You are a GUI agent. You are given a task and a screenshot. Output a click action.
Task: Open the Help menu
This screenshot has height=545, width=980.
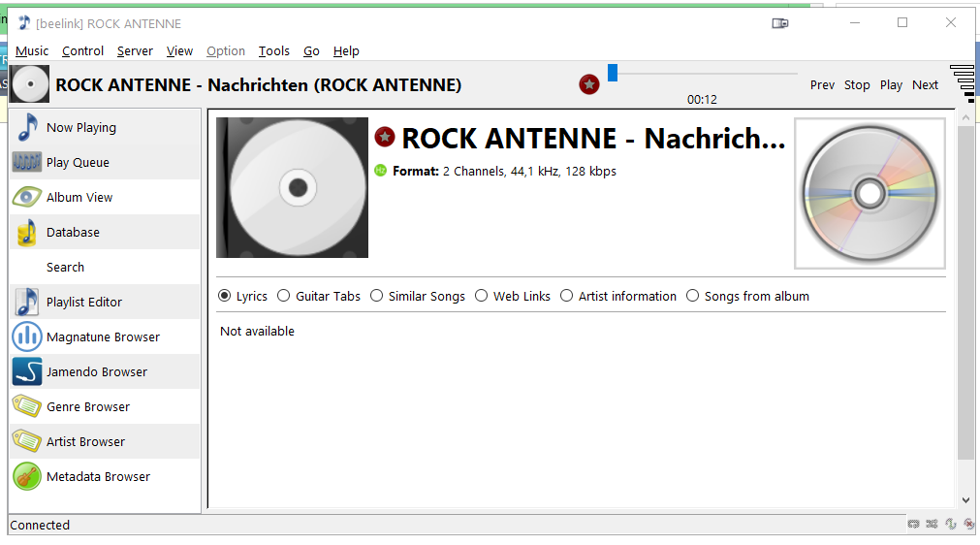pos(346,51)
